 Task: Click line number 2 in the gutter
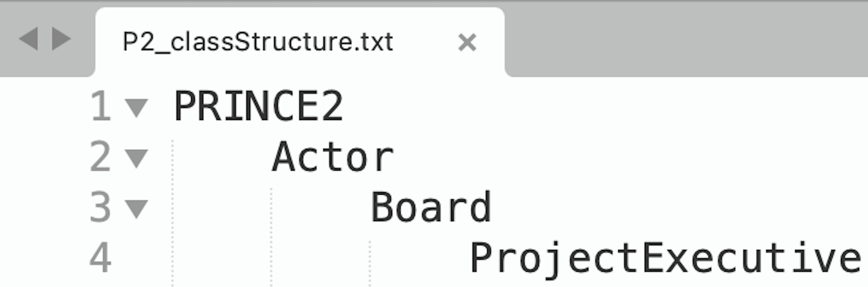click(100, 157)
